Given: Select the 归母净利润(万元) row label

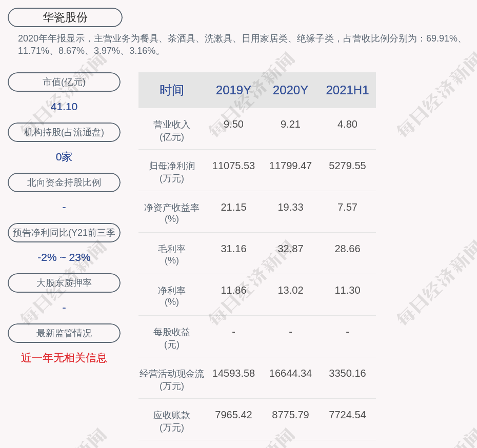Looking at the screenshot, I should (x=172, y=172).
